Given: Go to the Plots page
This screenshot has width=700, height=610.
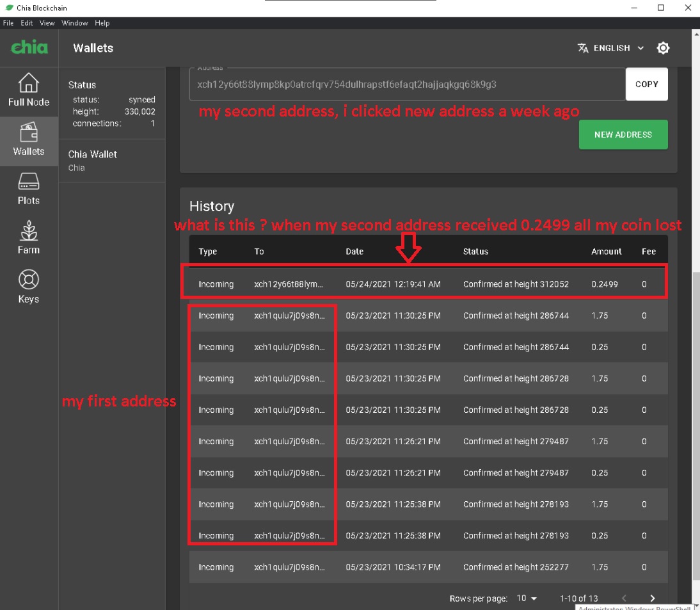Looking at the screenshot, I should [x=29, y=190].
